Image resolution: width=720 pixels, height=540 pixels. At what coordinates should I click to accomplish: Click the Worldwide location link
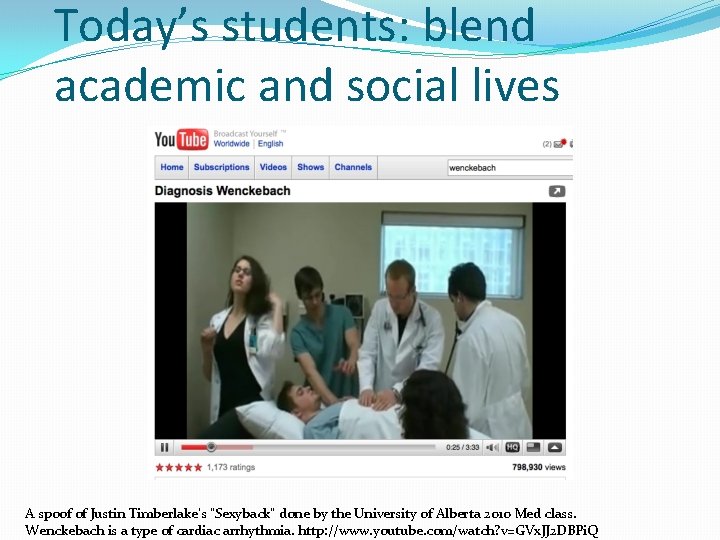click(x=231, y=144)
